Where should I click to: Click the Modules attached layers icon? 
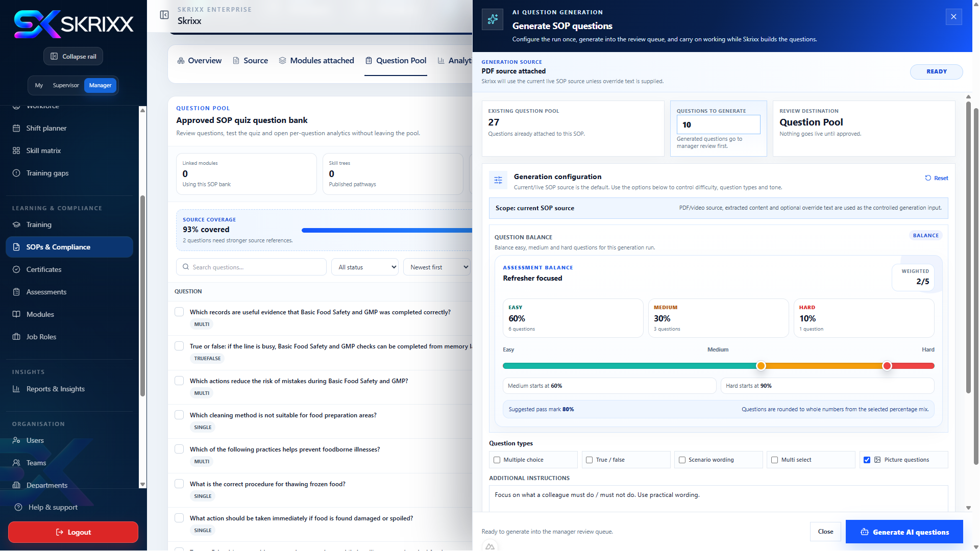[x=282, y=61]
